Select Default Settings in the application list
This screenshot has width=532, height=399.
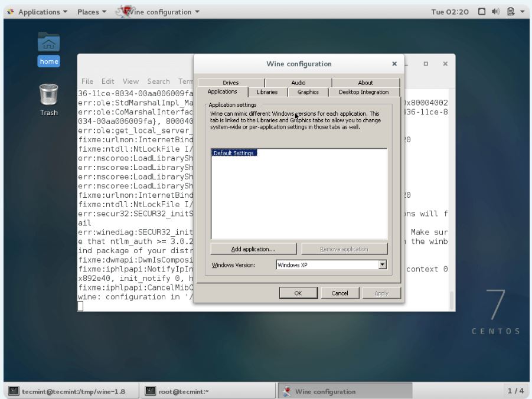point(234,153)
